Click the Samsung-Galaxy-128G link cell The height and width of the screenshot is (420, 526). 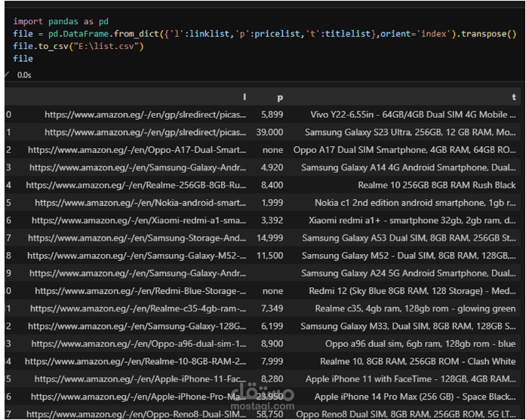click(x=137, y=326)
